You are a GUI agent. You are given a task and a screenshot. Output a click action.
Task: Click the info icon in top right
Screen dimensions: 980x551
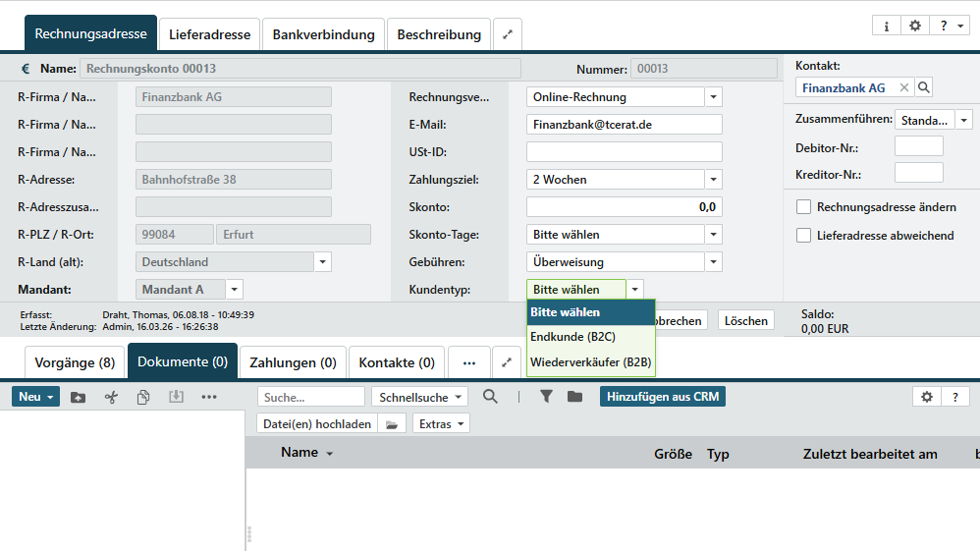pyautogui.click(x=887, y=26)
